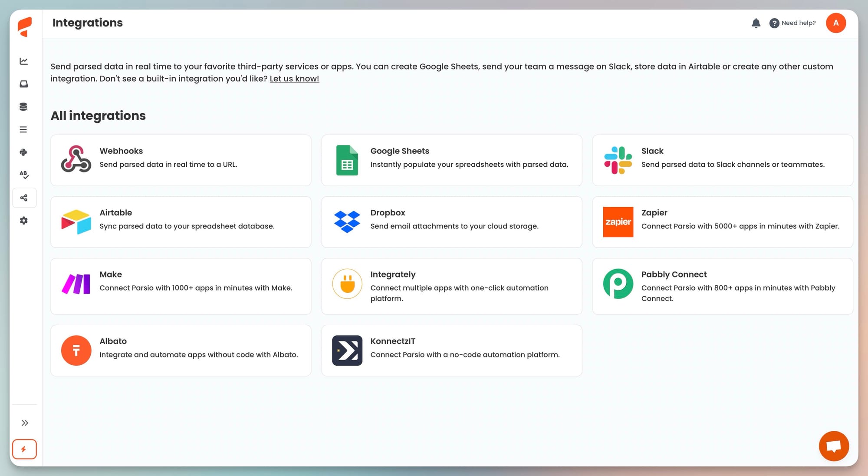Image resolution: width=868 pixels, height=476 pixels.
Task: Click the KonnectzIT logo icon
Action: pyautogui.click(x=347, y=350)
